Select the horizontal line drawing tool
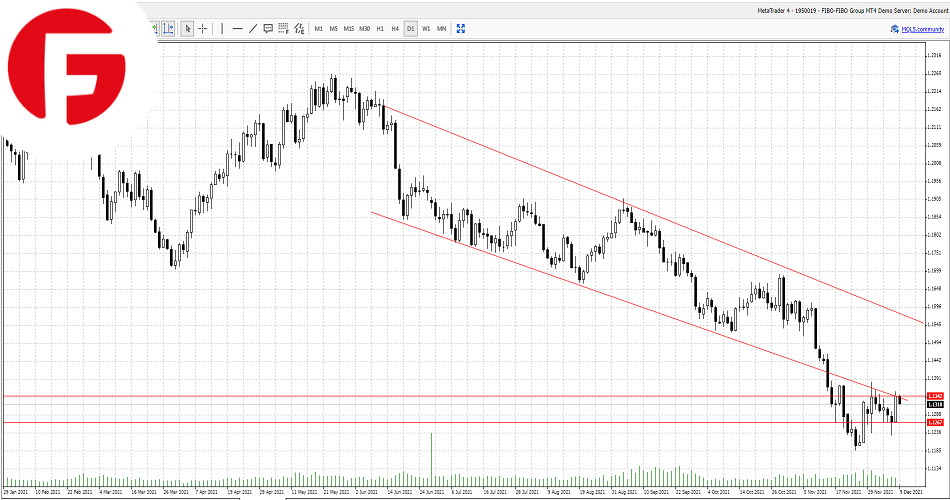Viewport: 950px width, 500px height. (237, 29)
